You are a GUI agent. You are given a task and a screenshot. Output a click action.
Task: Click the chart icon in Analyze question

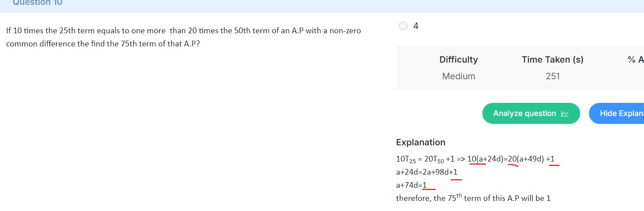[565, 114]
